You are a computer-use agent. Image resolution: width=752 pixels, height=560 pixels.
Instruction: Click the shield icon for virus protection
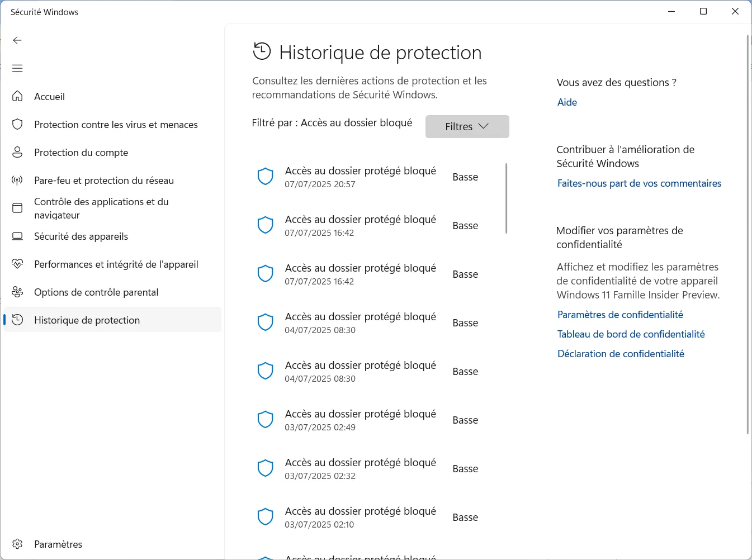pos(17,124)
